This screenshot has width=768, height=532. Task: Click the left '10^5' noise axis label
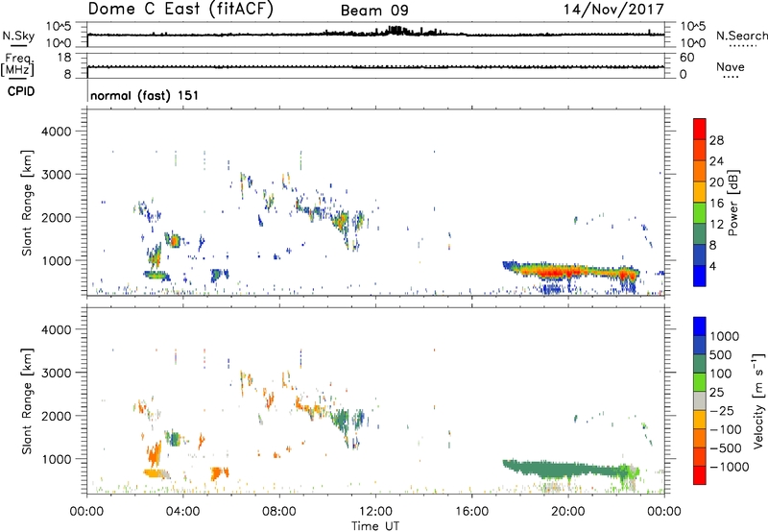point(59,26)
